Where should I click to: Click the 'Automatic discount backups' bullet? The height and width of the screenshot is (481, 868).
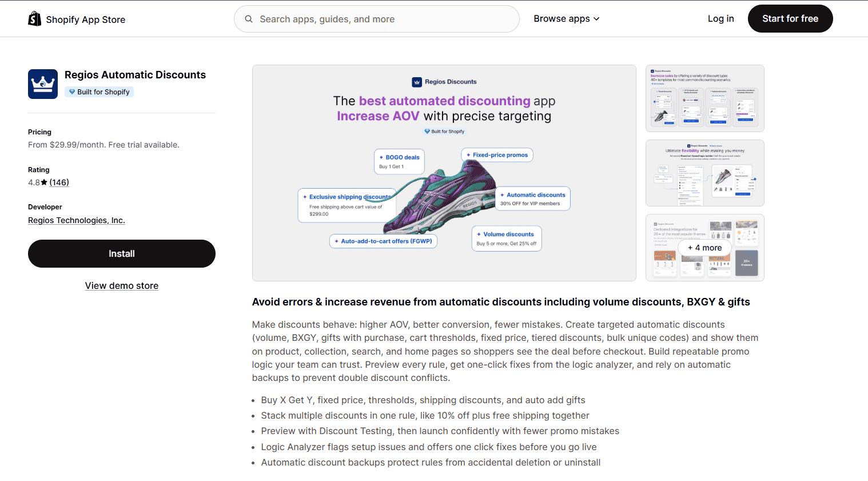point(431,462)
